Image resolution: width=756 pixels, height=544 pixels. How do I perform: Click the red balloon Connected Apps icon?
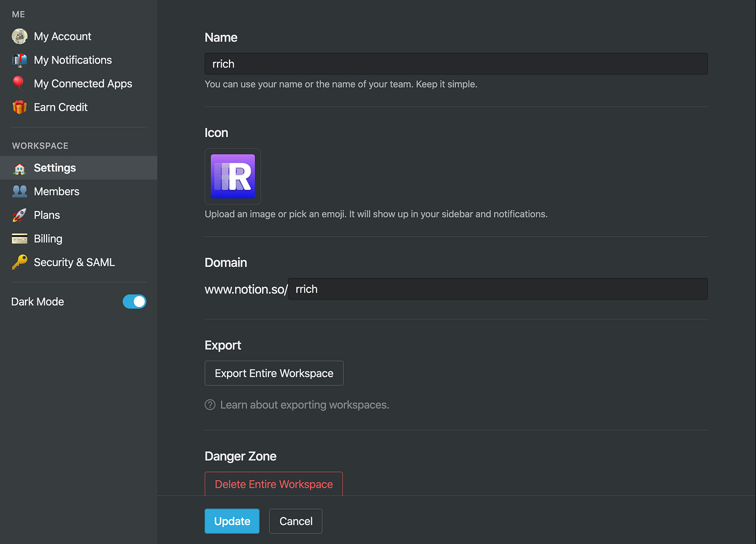click(19, 83)
